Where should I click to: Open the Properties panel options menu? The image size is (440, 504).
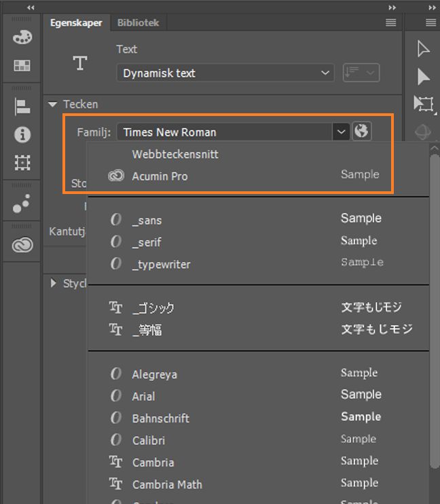click(x=391, y=23)
